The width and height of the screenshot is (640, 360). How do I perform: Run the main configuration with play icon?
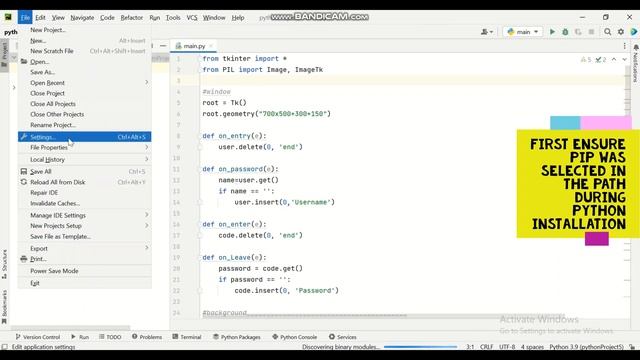[x=552, y=31]
